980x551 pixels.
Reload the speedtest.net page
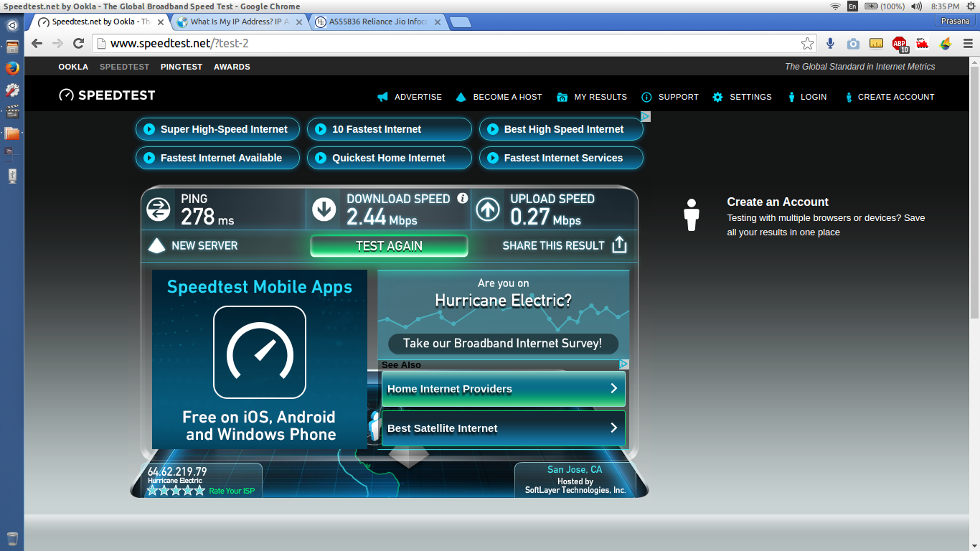79,43
